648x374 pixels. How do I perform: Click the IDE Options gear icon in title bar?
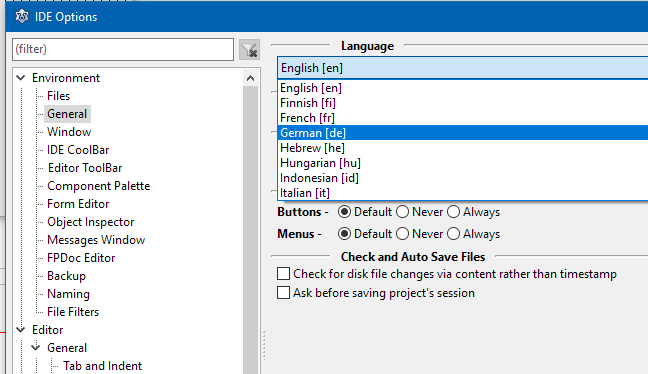click(21, 17)
